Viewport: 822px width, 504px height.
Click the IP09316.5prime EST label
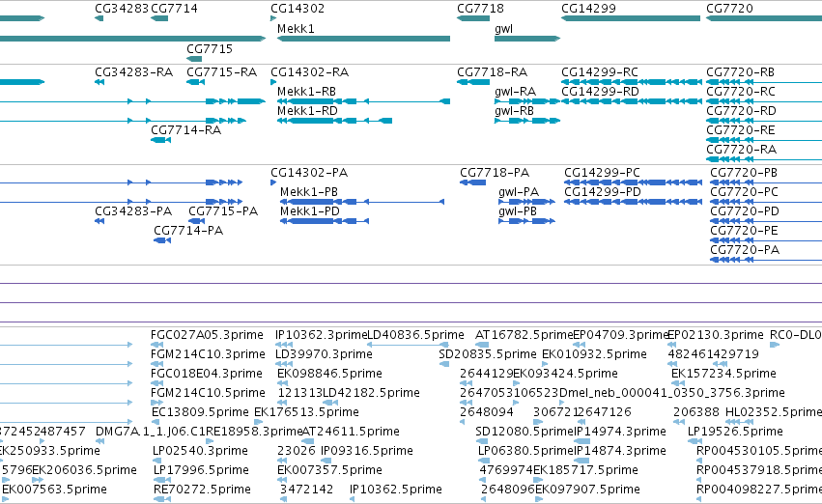pos(367,452)
